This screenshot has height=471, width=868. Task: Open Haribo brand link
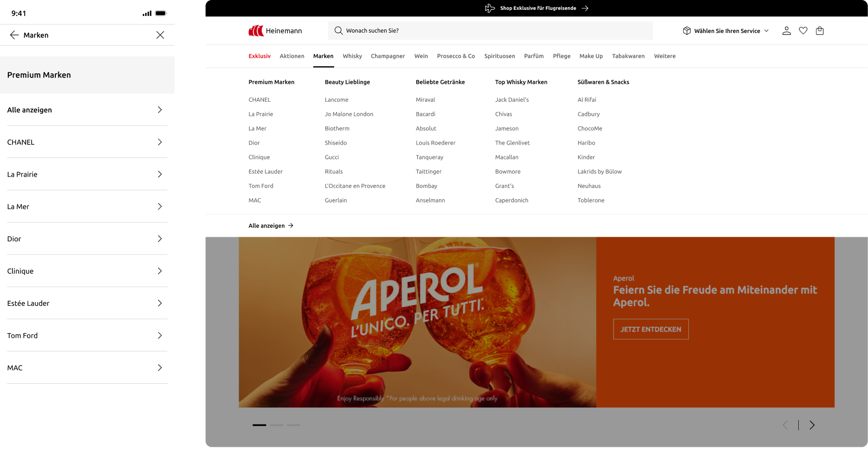pyautogui.click(x=586, y=143)
